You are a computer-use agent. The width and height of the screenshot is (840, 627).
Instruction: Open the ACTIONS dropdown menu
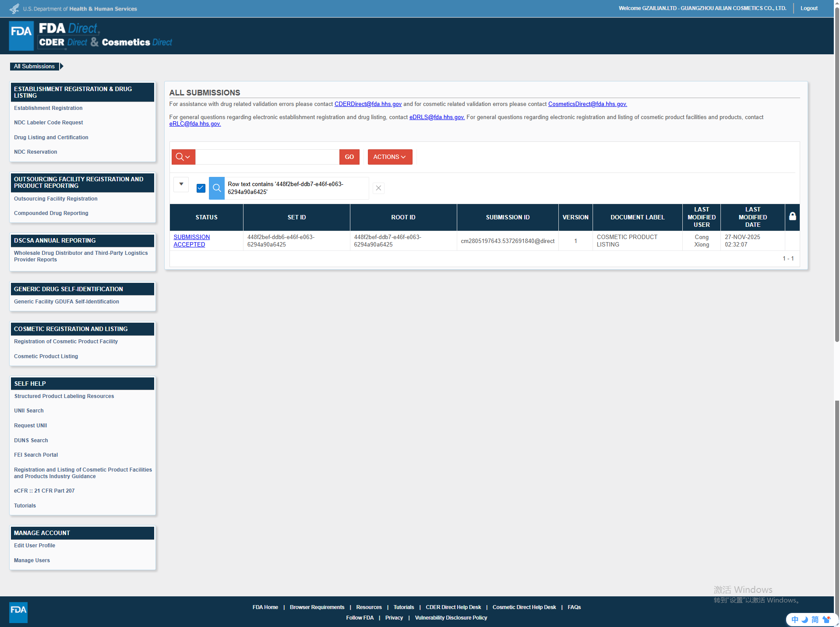(x=390, y=157)
